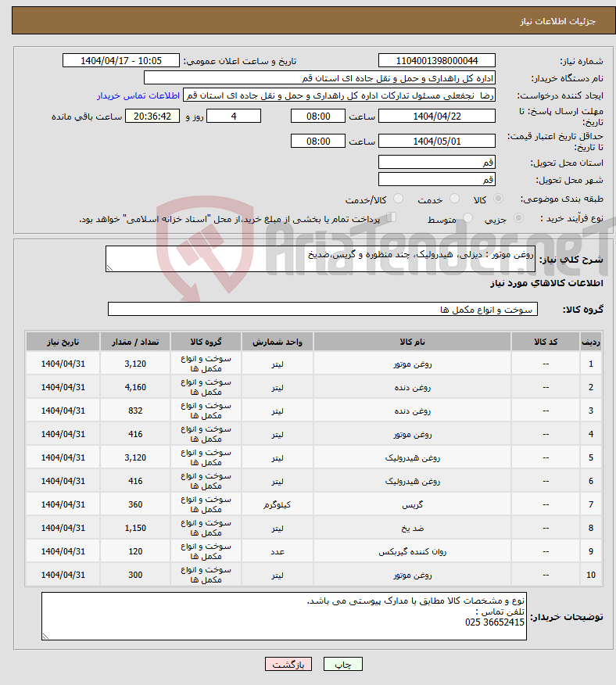Image resolution: width=616 pixels, height=685 pixels.
Task: Click the request creator name field
Action: pos(339,95)
